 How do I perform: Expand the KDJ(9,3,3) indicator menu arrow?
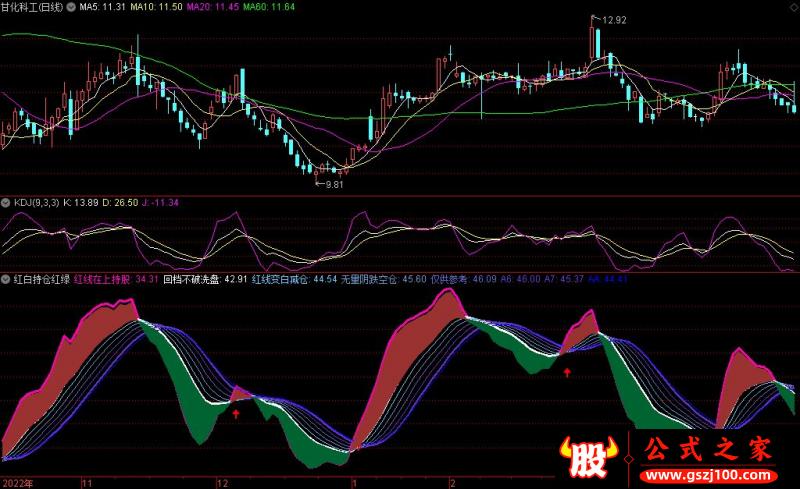pos(6,202)
